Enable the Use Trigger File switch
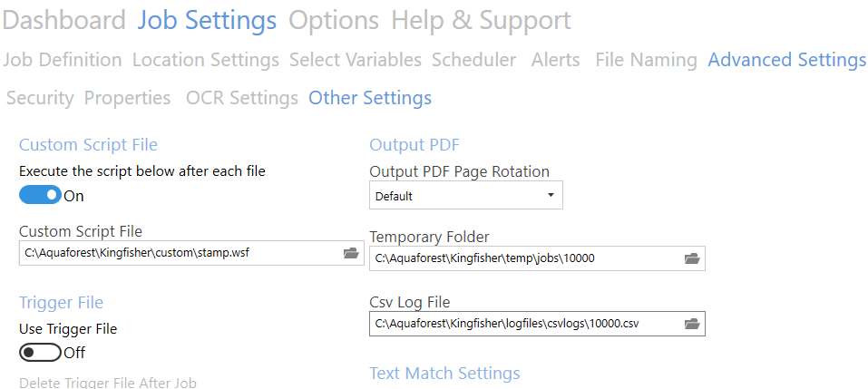The height and width of the screenshot is (389, 868). [41, 353]
